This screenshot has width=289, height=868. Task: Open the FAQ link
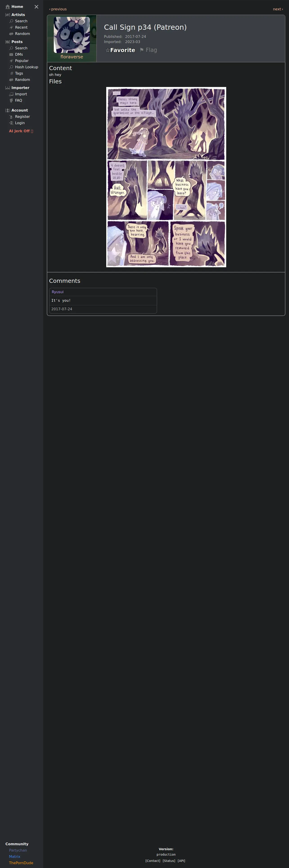pyautogui.click(x=18, y=101)
